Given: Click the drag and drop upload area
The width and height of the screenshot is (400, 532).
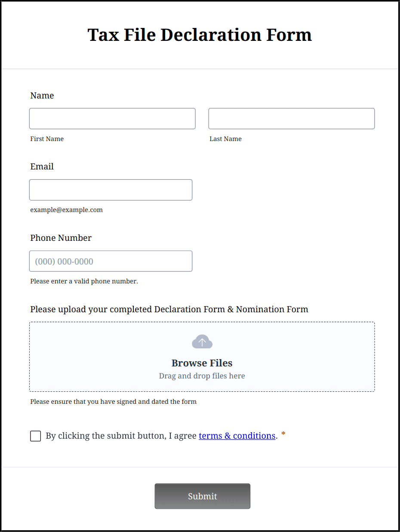Looking at the screenshot, I should tap(202, 375).
